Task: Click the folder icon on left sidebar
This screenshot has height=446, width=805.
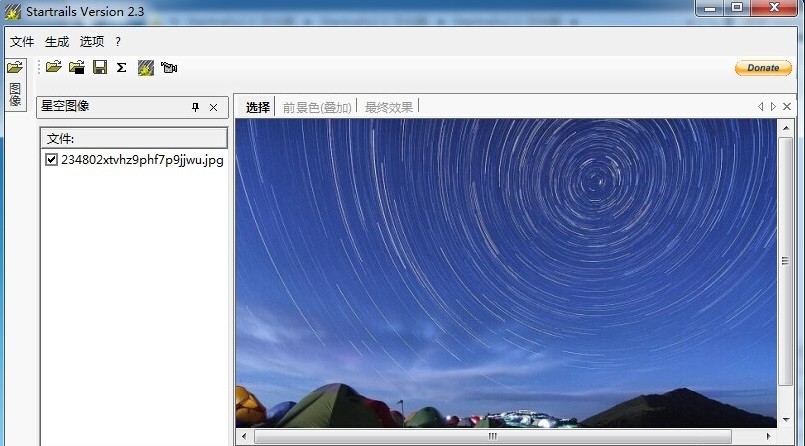Action: click(x=14, y=67)
